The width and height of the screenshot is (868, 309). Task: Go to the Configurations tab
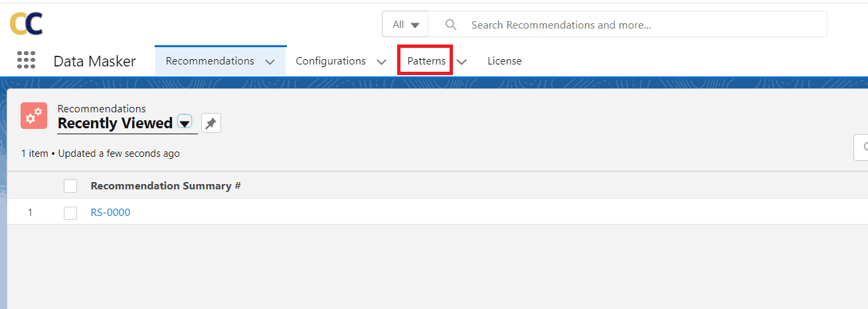point(331,61)
